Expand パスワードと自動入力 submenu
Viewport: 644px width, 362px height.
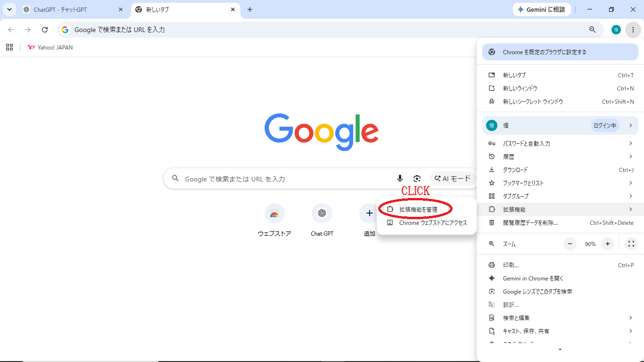tap(560, 143)
